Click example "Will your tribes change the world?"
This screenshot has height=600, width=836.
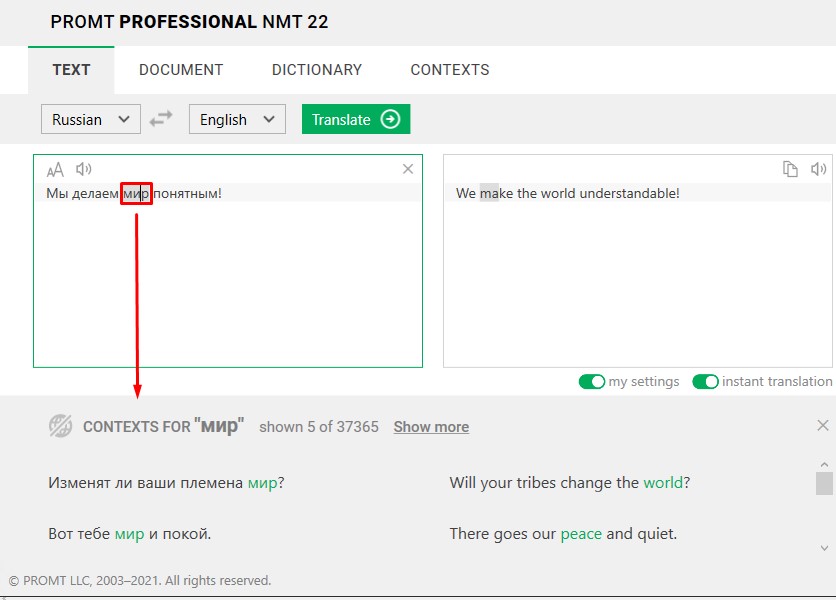[x=570, y=483]
